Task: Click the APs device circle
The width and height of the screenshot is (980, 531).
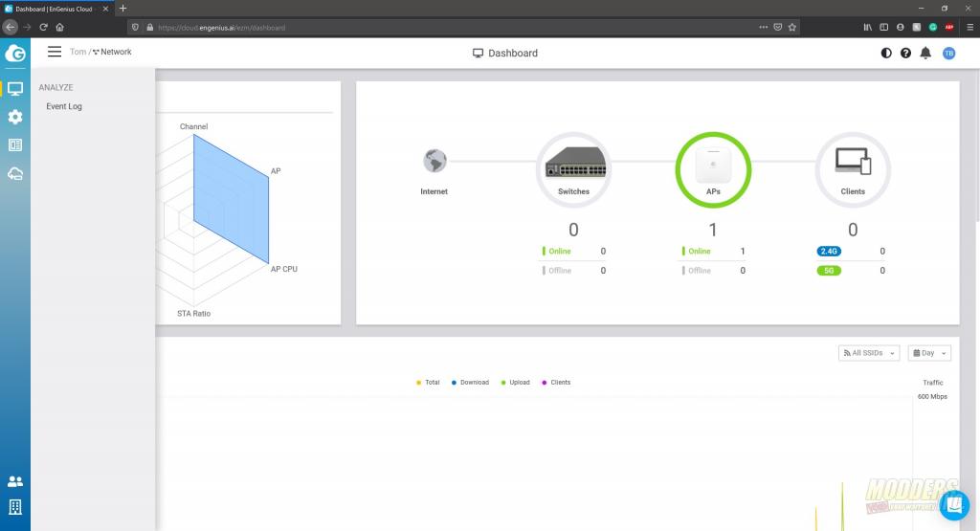Action: click(x=713, y=169)
